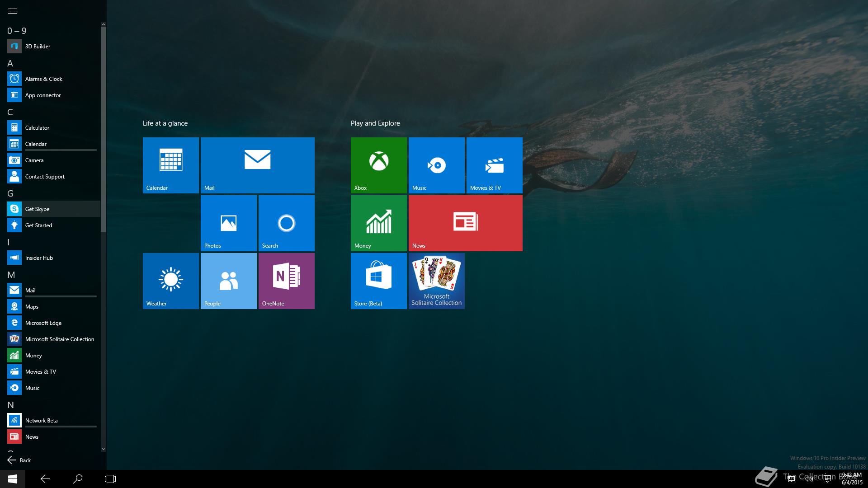Open the wide News tile
The width and height of the screenshot is (868, 488).
[466, 223]
